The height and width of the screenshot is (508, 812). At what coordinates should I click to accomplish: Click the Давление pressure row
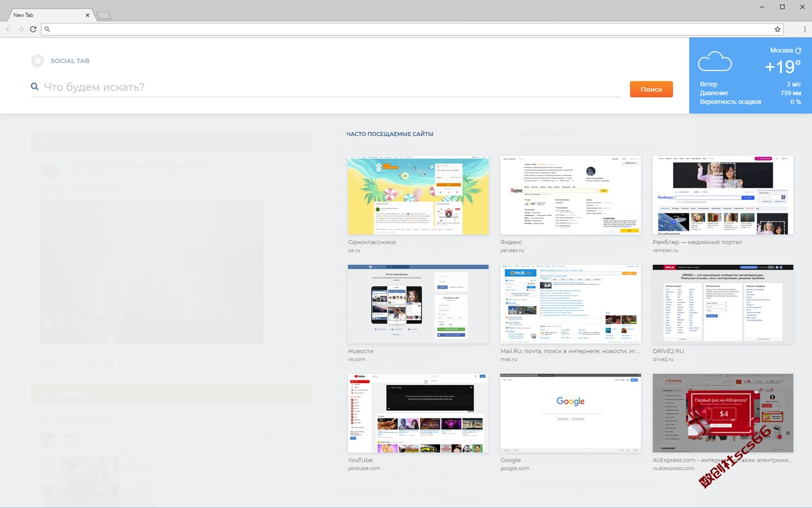point(750,93)
